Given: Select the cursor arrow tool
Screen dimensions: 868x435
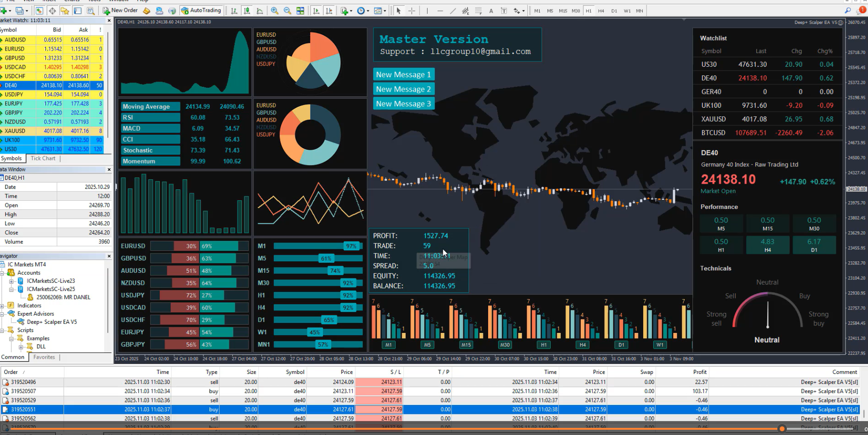Looking at the screenshot, I should pos(398,10).
